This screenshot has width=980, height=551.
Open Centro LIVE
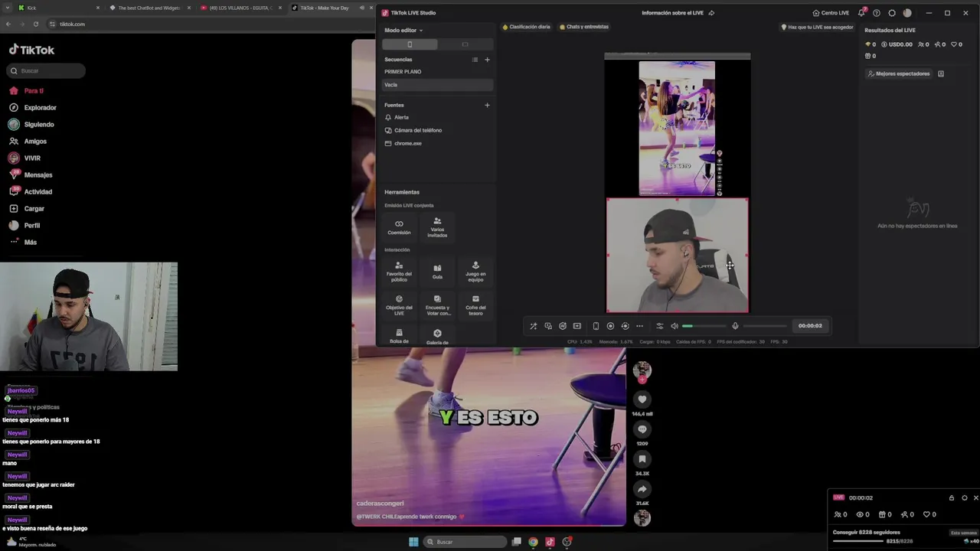tap(831, 13)
